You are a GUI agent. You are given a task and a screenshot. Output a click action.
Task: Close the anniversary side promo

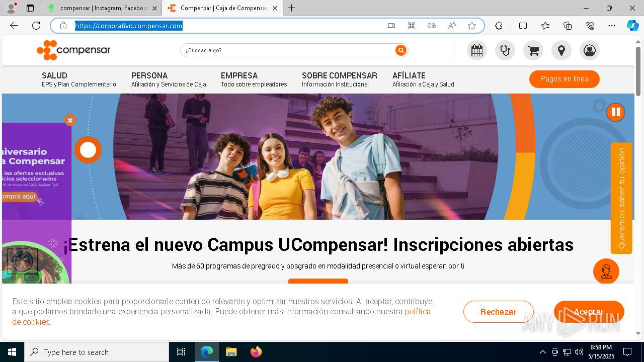tap(70, 120)
